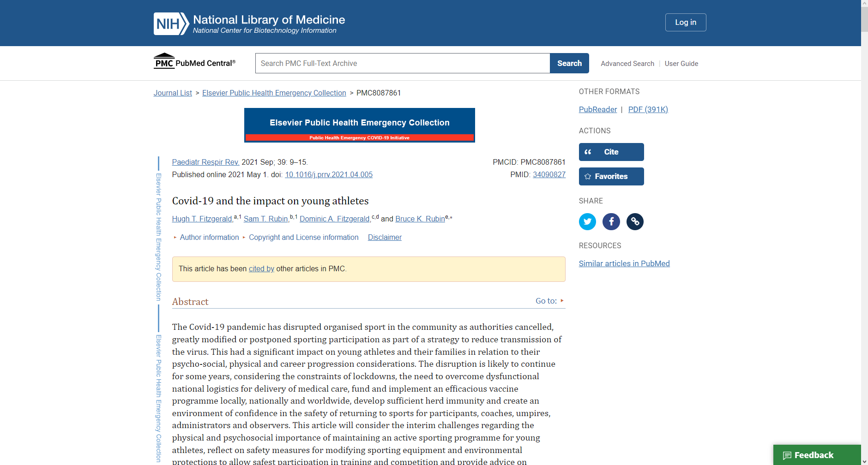Click the Search PMC input field
The image size is (868, 465).
point(402,63)
